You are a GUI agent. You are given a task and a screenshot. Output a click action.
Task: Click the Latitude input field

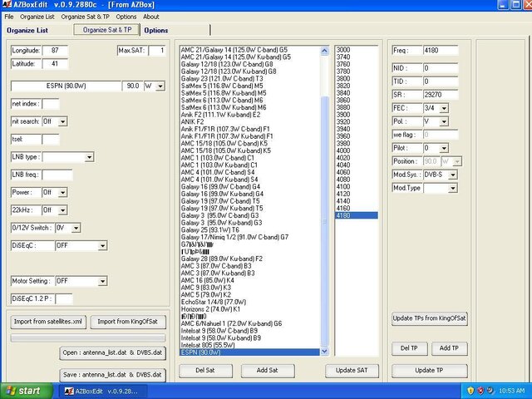[x=55, y=64]
